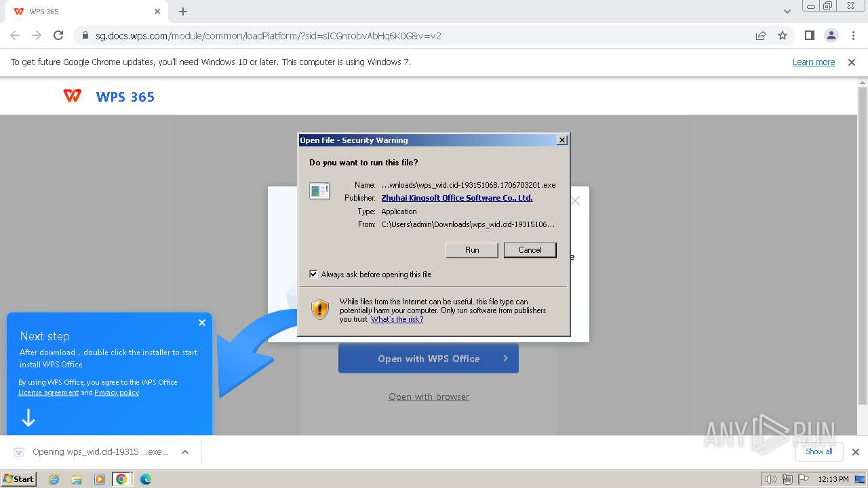Image resolution: width=868 pixels, height=488 pixels.
Task: Click the downward arrow in Next step popup
Action: (x=28, y=418)
